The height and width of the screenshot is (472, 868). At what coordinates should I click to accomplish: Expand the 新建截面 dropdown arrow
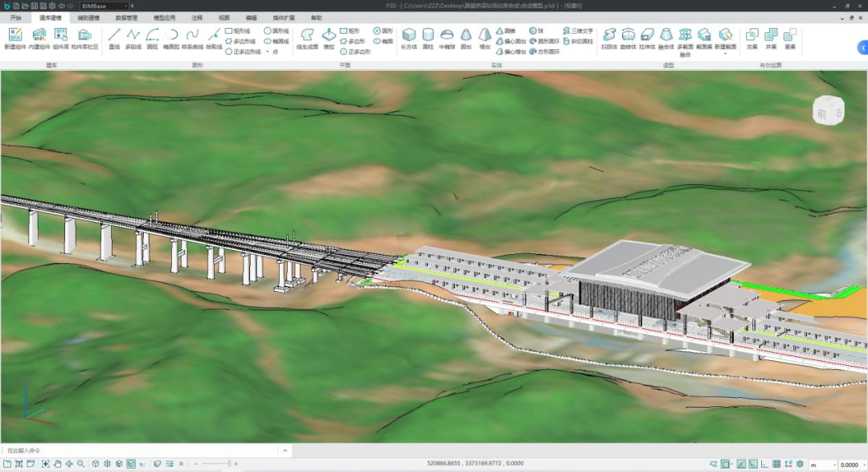pyautogui.click(x=725, y=53)
